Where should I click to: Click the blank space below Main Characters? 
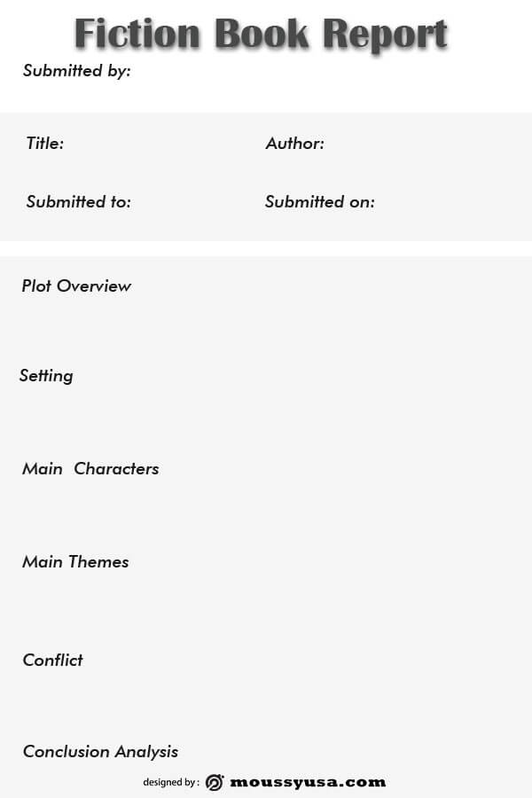tap(266, 513)
